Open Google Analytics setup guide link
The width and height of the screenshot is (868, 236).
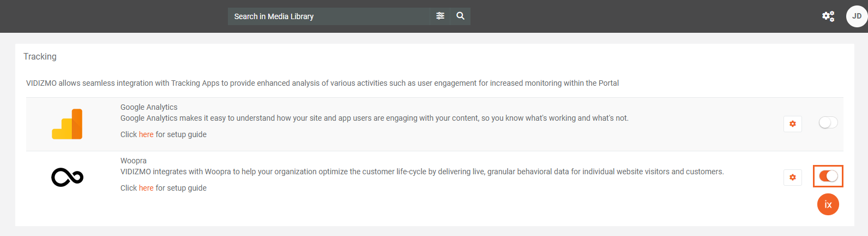(146, 134)
